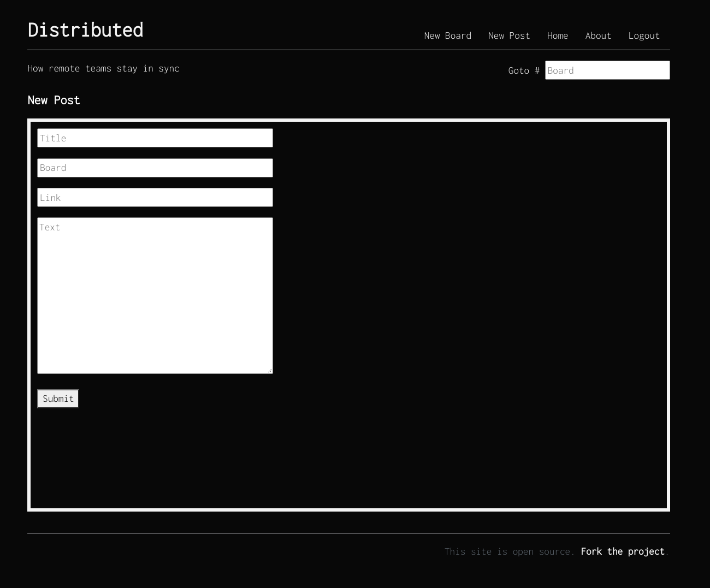The image size is (710, 588).
Task: Go to the Home page
Action: [558, 35]
